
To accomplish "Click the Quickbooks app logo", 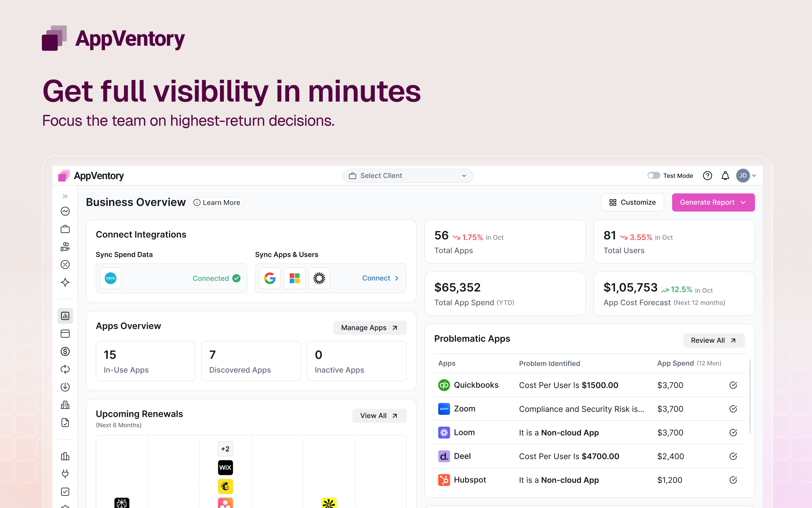I will (444, 385).
